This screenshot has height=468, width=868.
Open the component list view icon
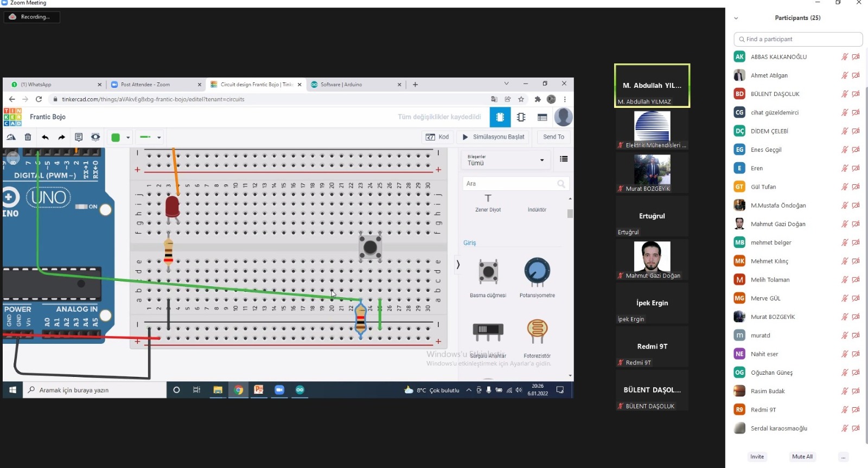tap(542, 117)
